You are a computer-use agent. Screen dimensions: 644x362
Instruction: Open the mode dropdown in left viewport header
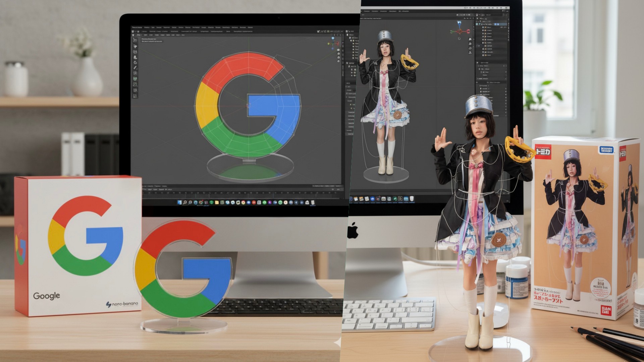coord(139,35)
